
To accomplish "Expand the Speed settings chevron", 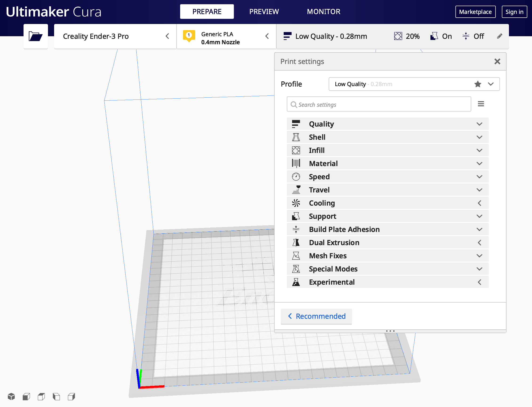I will 479,177.
